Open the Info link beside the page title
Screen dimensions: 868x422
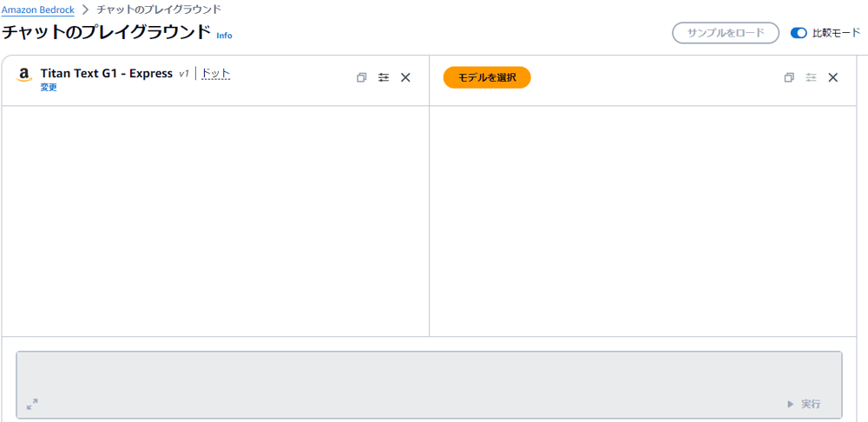[224, 36]
